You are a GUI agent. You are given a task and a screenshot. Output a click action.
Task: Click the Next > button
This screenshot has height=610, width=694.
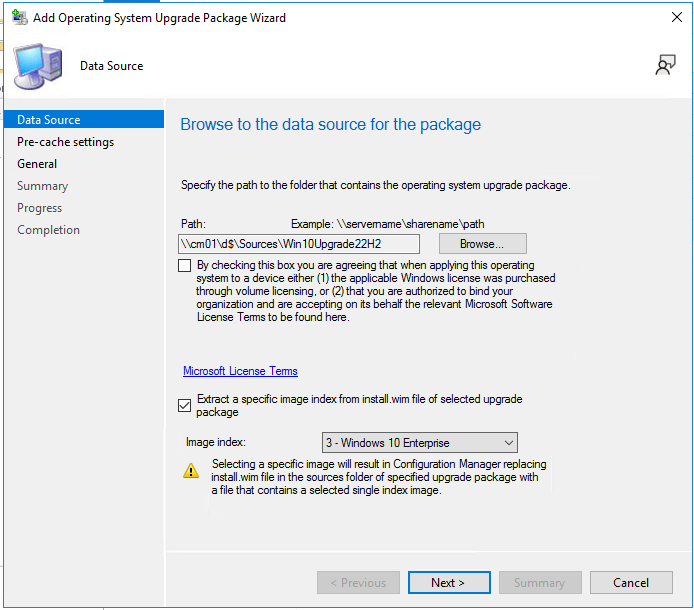coord(449,583)
